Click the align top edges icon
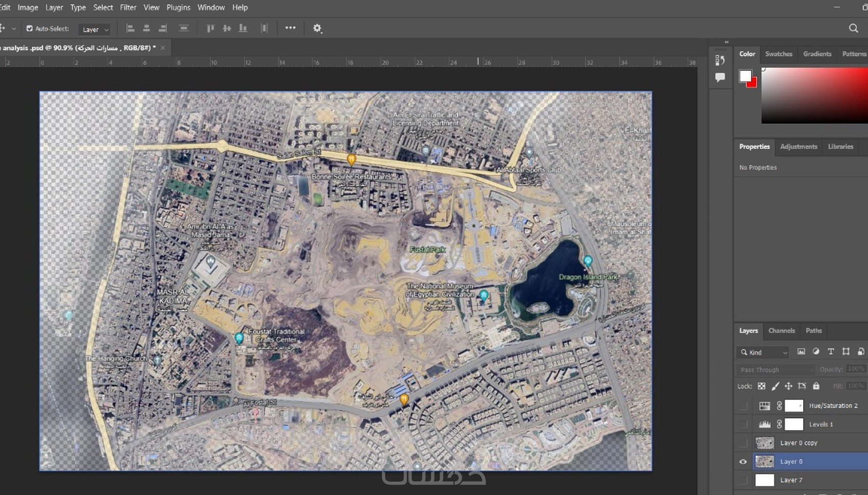The image size is (868, 495). [210, 29]
